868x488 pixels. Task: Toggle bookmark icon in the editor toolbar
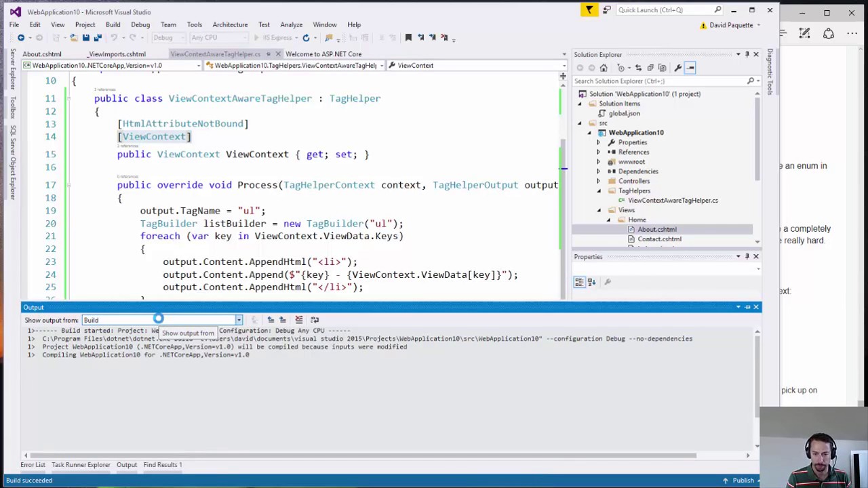click(x=408, y=37)
